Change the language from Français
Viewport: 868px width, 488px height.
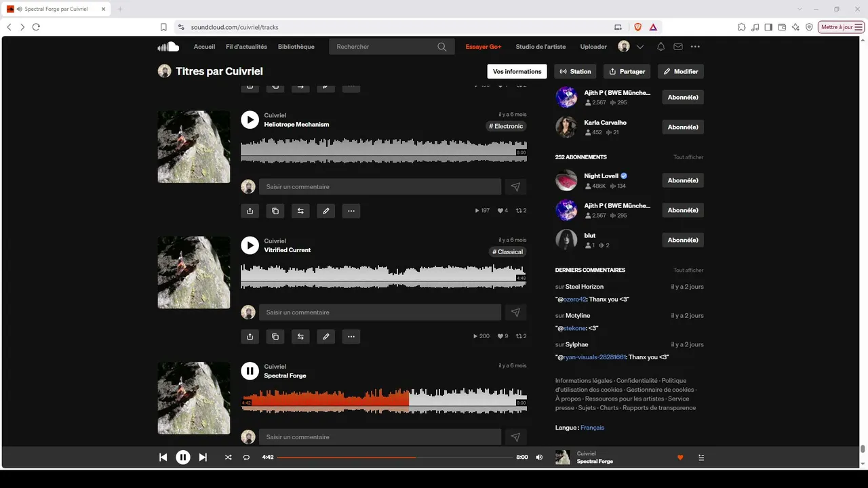coord(592,428)
